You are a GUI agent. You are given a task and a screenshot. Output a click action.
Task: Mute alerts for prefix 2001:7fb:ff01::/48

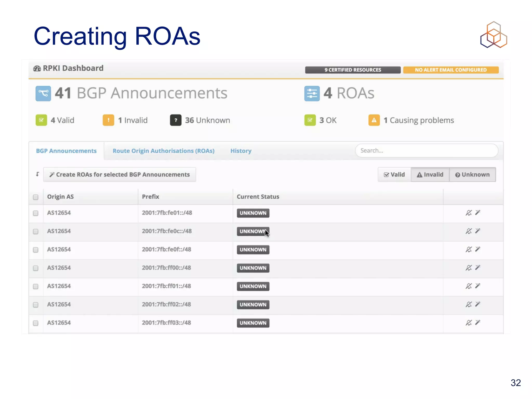coord(469,286)
